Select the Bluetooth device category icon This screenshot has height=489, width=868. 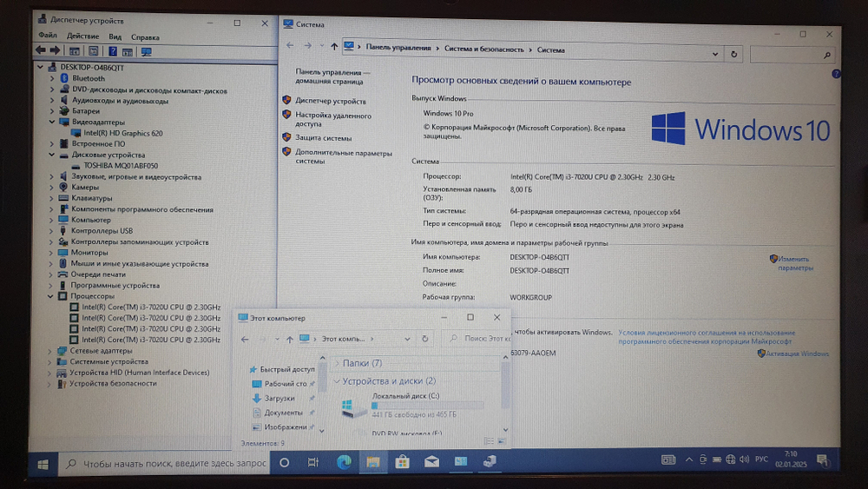[63, 78]
